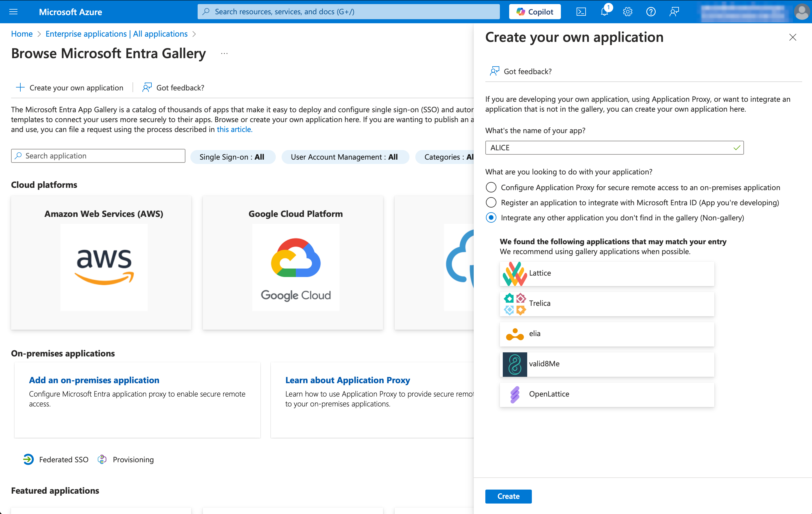The height and width of the screenshot is (514, 812).
Task: Select the Google Cloud Platform tile
Action: (293, 263)
